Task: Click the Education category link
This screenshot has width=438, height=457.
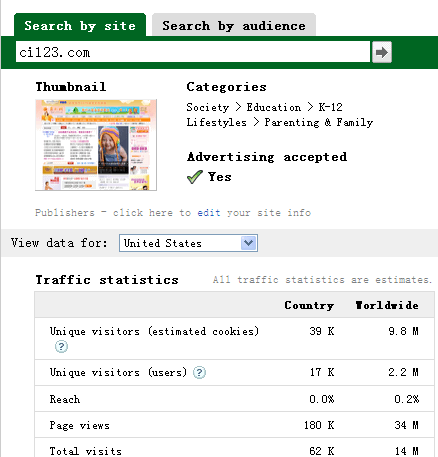Action: 274,107
